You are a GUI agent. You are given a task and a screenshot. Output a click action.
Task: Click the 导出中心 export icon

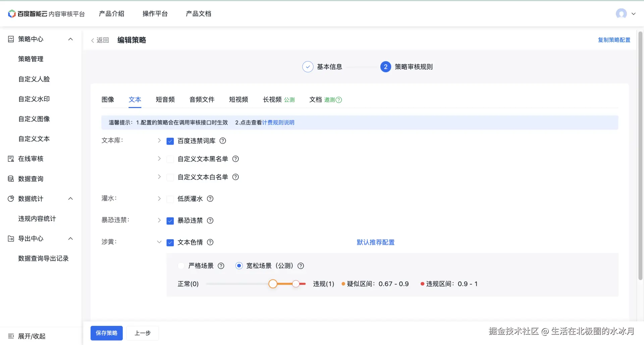coord(11,239)
